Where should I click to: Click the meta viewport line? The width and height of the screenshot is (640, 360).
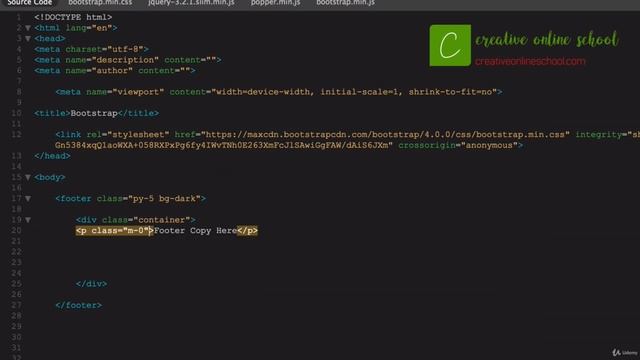pos(279,92)
